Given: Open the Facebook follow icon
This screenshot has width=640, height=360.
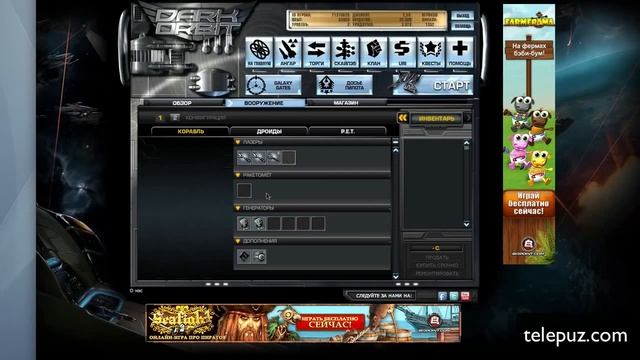Looking at the screenshot, I should tap(442, 296).
